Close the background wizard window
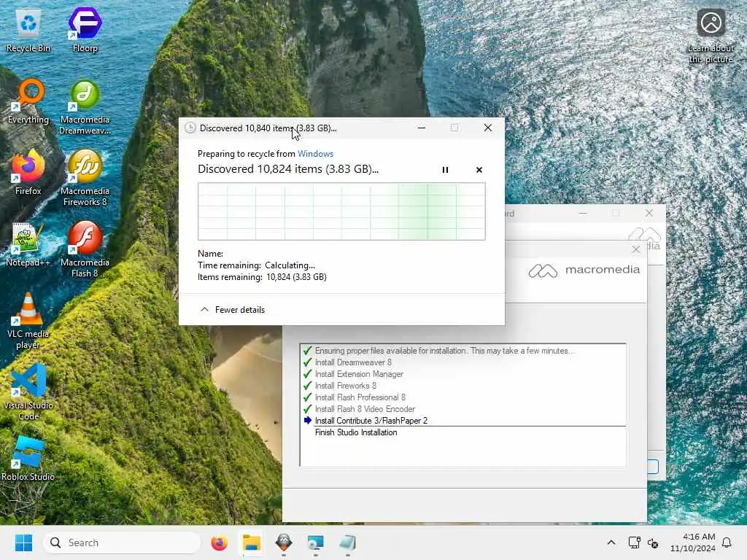Screen dimensions: 747x560 coord(649,214)
